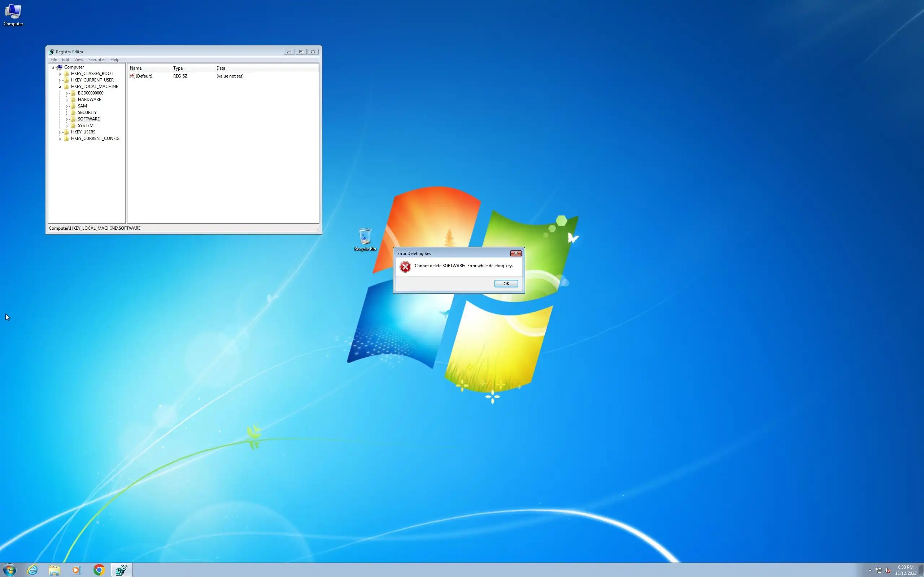Click the volume muted tray icon

point(888,571)
